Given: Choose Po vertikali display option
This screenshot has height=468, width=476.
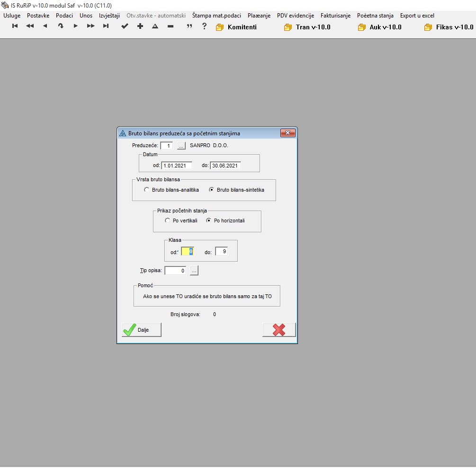Looking at the screenshot, I should (167, 221).
